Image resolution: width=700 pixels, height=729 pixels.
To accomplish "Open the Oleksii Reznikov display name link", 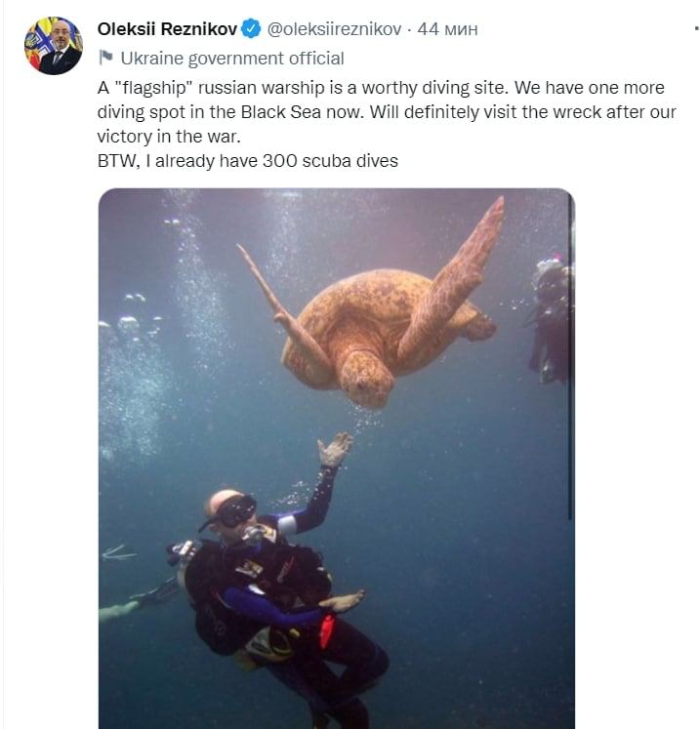I will 168,29.
